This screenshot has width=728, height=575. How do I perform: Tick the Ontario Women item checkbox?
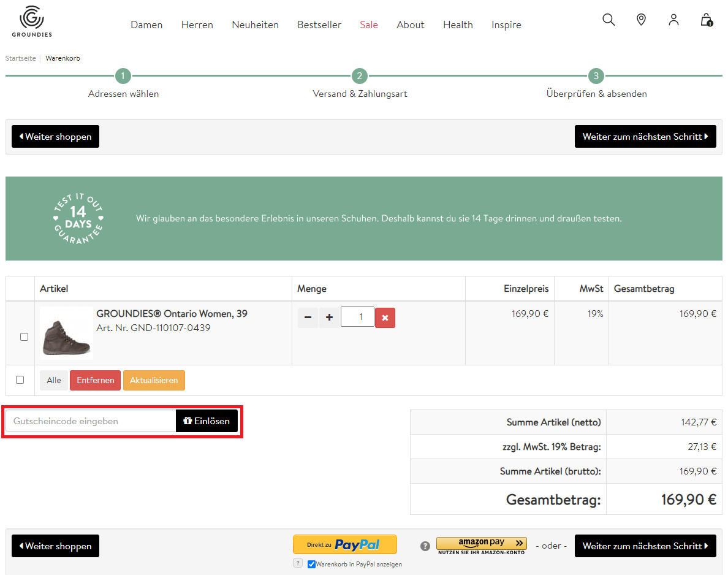click(x=24, y=337)
